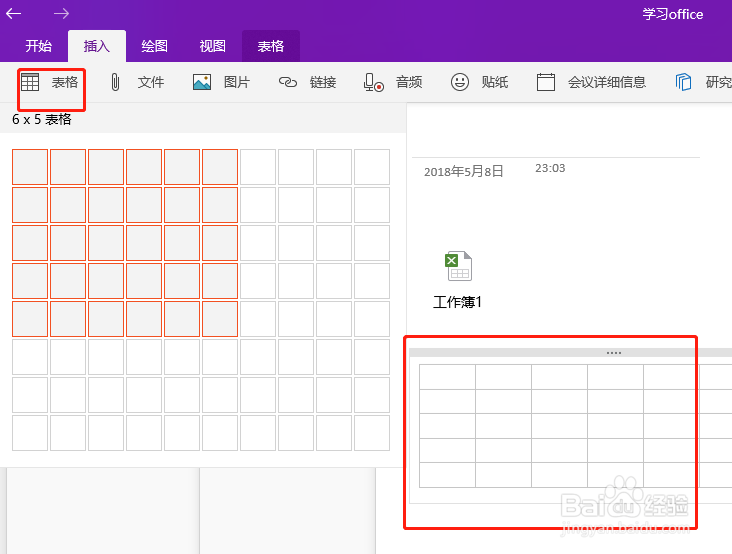This screenshot has width=732, height=554.
Task: Open the 工作簿1 Excel file icon
Action: (458, 266)
